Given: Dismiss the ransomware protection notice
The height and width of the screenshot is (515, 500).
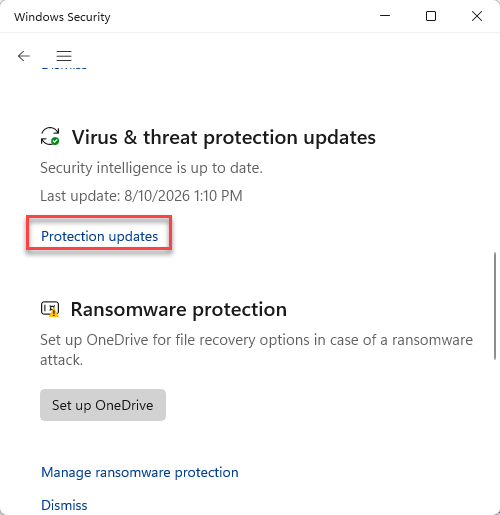Looking at the screenshot, I should [64, 505].
